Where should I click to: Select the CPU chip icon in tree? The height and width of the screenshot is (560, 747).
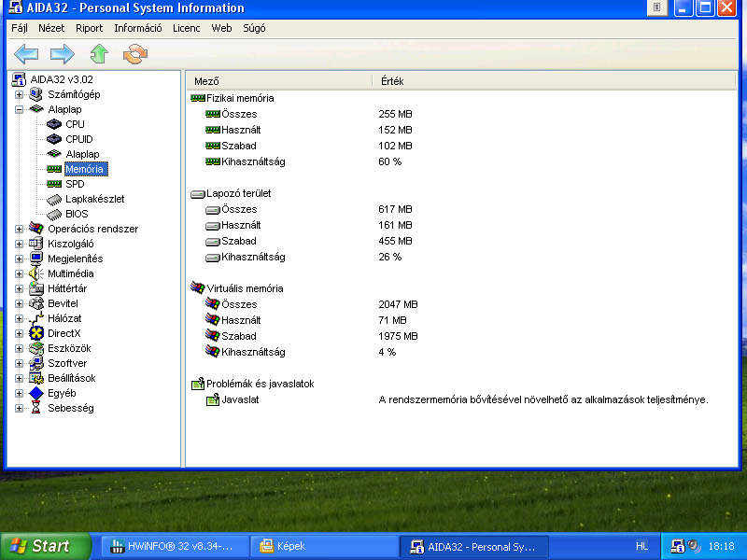[x=54, y=124]
